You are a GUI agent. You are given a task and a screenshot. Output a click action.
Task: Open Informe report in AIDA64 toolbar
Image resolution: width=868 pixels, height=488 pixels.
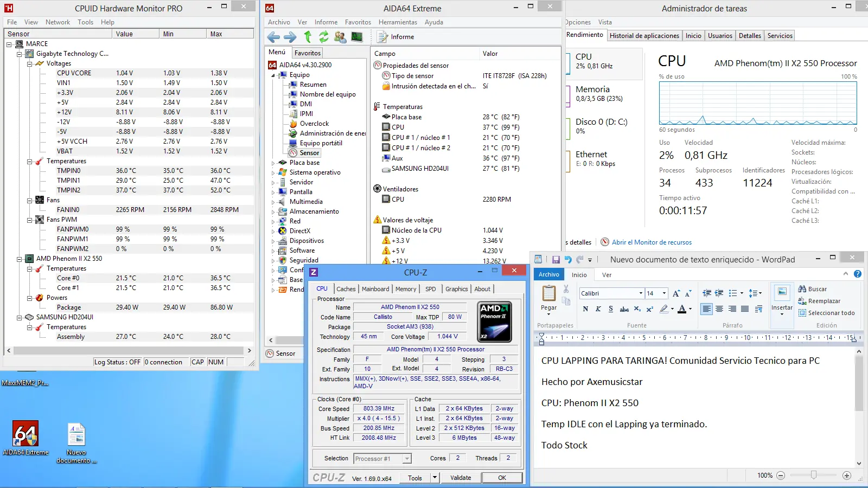click(396, 37)
